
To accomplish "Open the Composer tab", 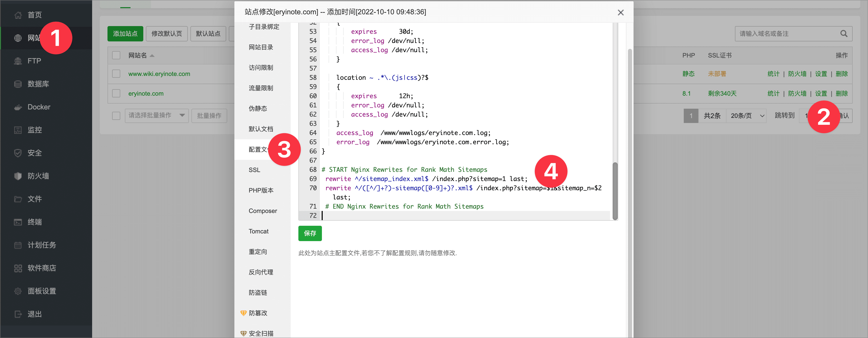I will pyautogui.click(x=263, y=211).
